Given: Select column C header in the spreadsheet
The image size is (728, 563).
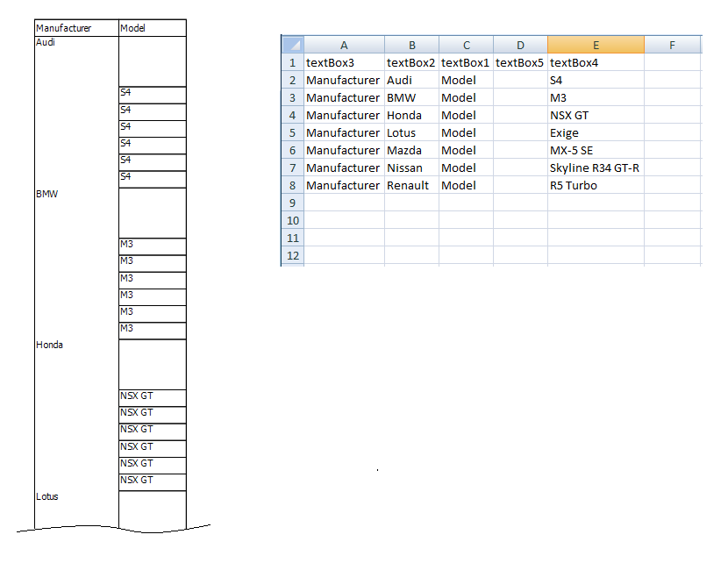Looking at the screenshot, I should pos(466,45).
